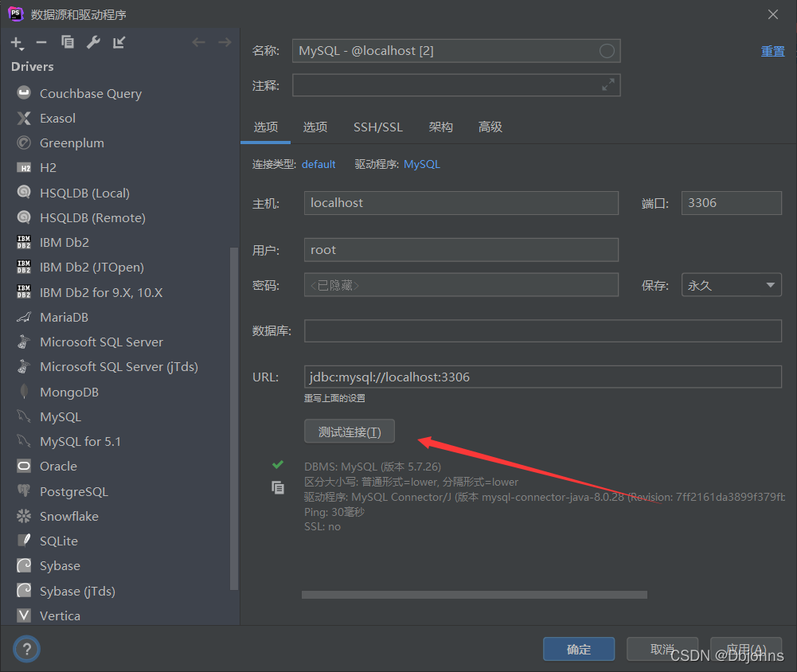
Task: Click the 'Ping: 30毫秒' result text
Action: click(x=334, y=512)
